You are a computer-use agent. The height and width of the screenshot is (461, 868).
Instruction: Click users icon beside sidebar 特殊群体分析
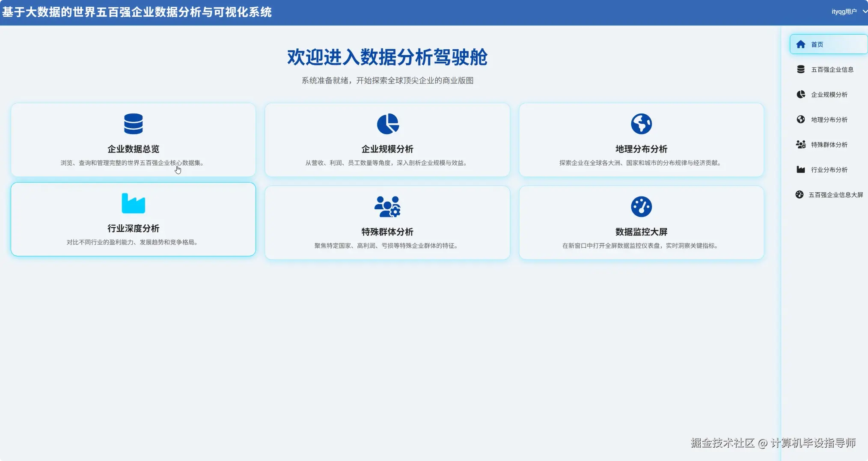click(x=800, y=144)
